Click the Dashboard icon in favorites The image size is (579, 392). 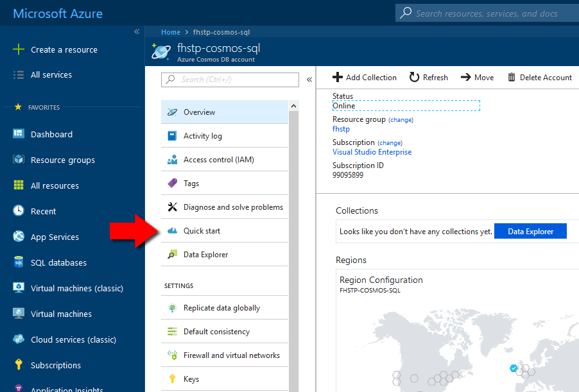coord(19,133)
